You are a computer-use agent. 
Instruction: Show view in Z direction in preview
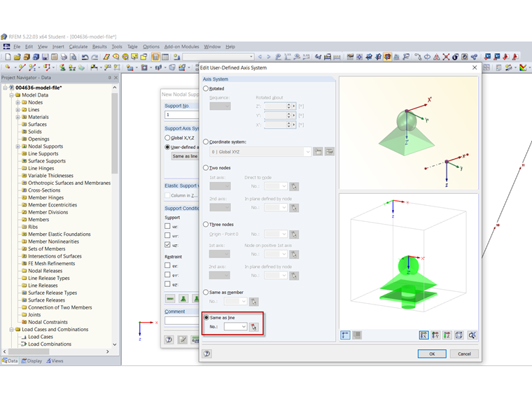(x=447, y=335)
